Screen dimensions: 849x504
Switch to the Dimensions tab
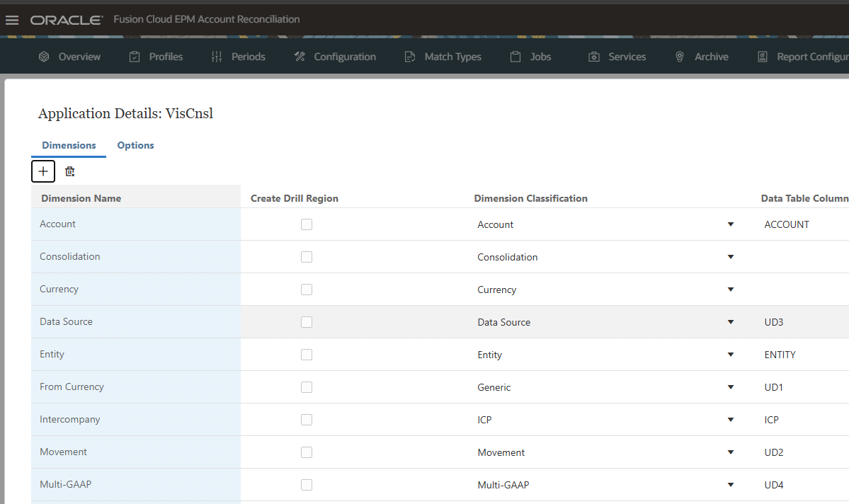coord(69,146)
